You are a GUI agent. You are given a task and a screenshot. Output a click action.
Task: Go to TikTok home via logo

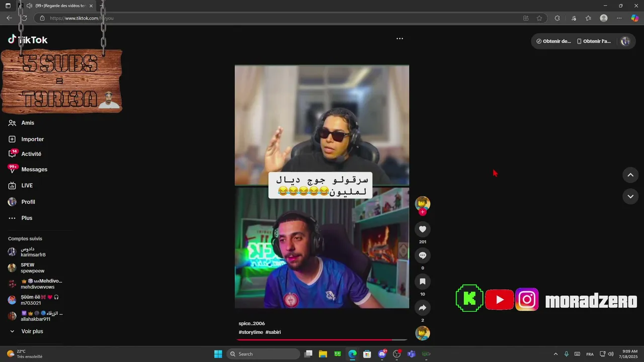(28, 40)
